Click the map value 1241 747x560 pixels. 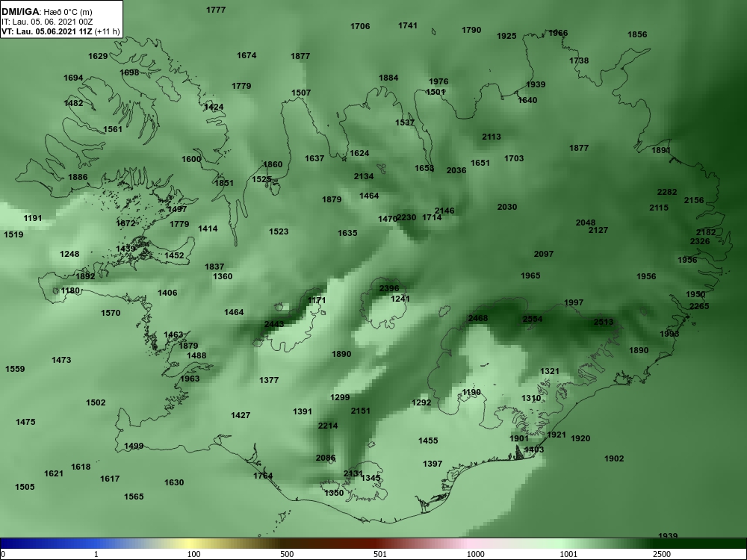[400, 299]
